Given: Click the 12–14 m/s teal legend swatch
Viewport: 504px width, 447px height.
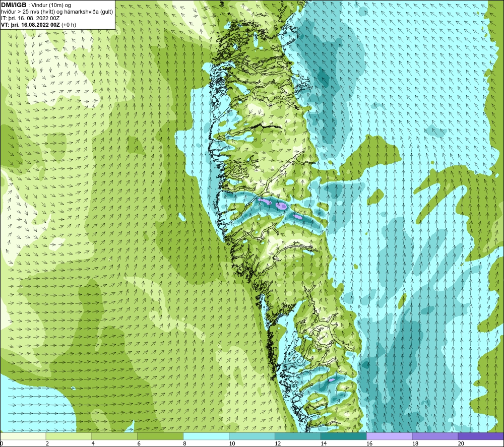Looking at the screenshot, I should point(298,436).
